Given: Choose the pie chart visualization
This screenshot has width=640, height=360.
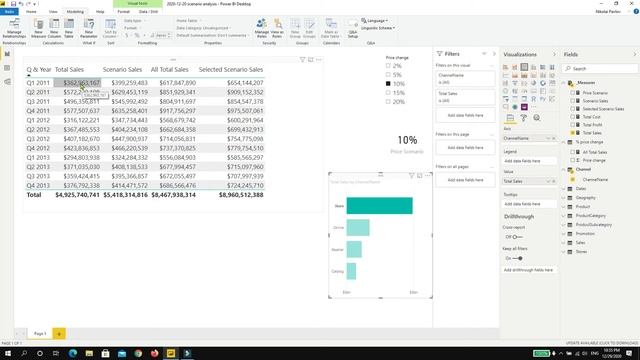Looking at the screenshot, I should (x=533, y=83).
